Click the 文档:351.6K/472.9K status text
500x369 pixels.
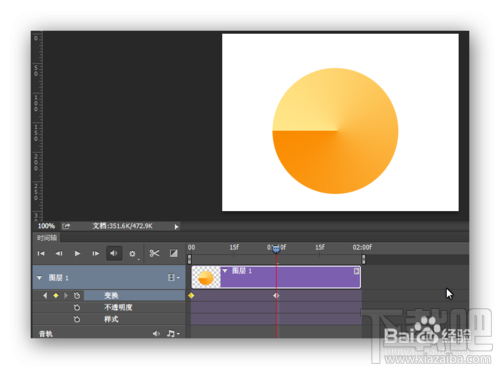pos(122,226)
